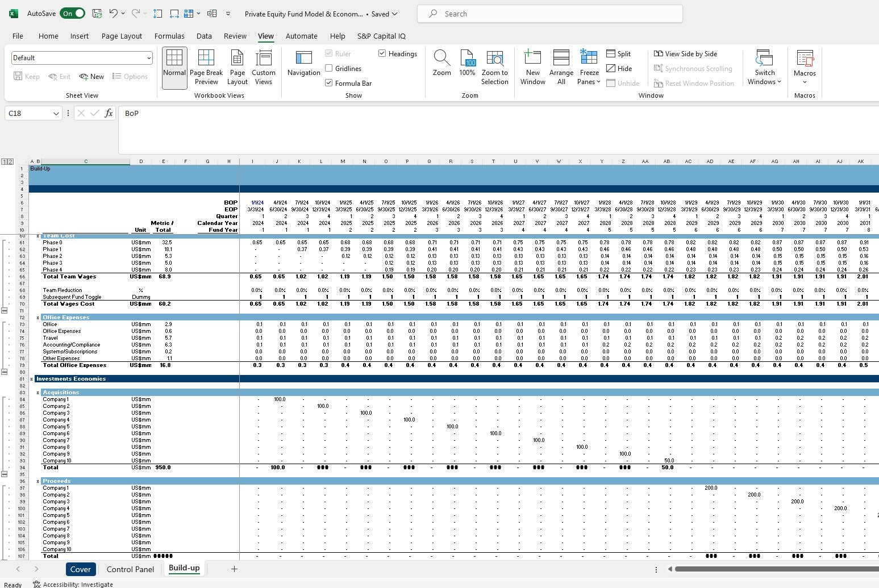Uncheck the Headings checkbox
879x588 pixels.
pos(381,53)
